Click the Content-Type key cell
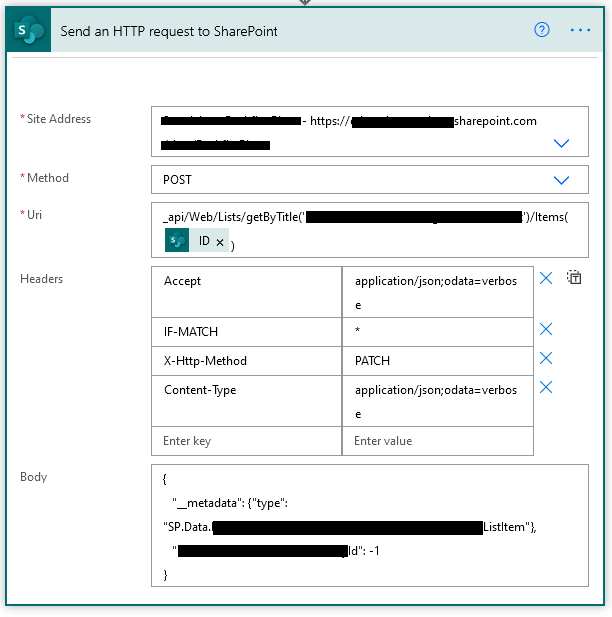 pos(246,401)
